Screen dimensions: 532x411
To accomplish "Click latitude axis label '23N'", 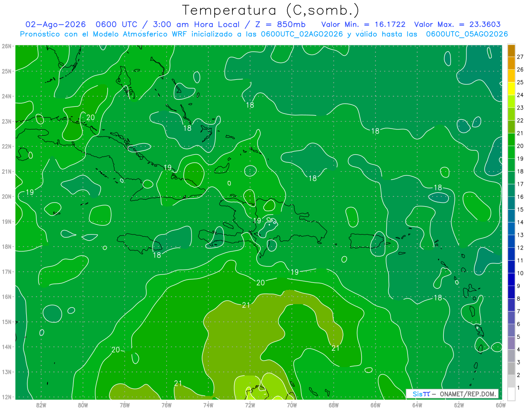I will [6, 121].
